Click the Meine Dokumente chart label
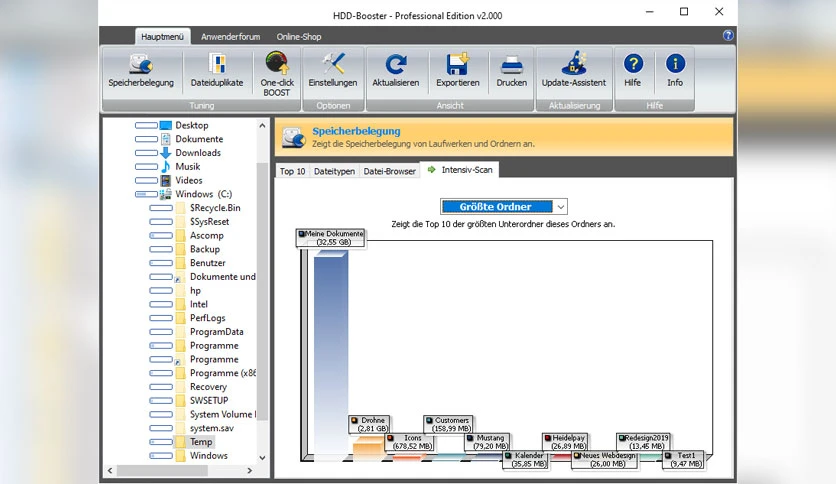The height and width of the screenshot is (484, 836). coord(331,238)
